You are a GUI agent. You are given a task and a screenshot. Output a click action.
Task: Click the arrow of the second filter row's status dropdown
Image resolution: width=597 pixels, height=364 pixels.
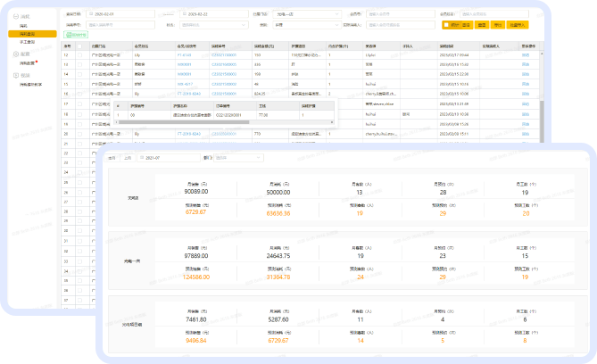tap(244, 25)
